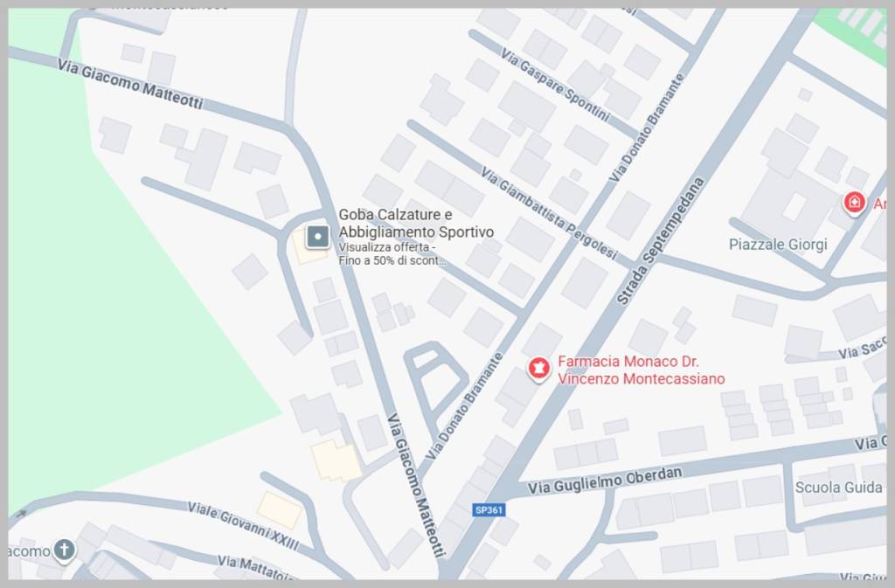Open Farmacia Monaco Dr. Vincenzo Montecassiano label
The height and width of the screenshot is (588, 895).
(641, 370)
